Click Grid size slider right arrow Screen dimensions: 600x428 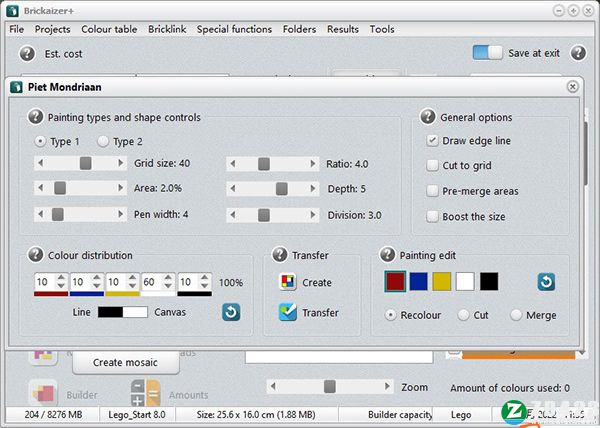pos(121,163)
